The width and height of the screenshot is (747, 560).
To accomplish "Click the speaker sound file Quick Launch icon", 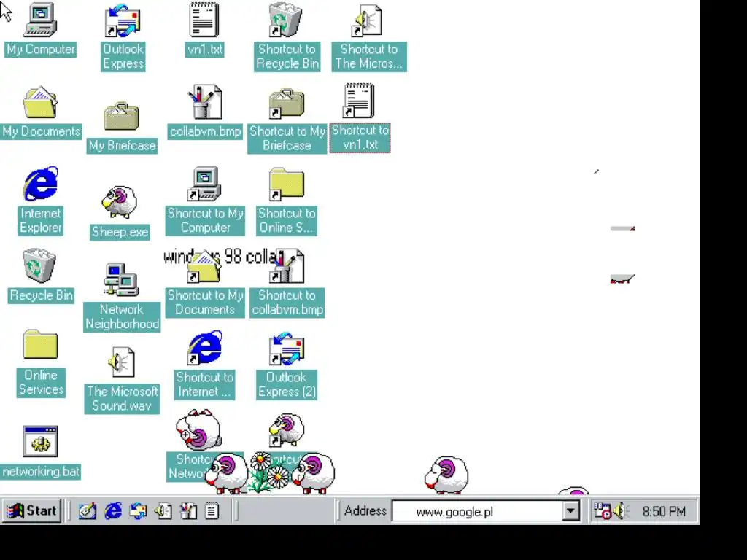I will [x=163, y=511].
